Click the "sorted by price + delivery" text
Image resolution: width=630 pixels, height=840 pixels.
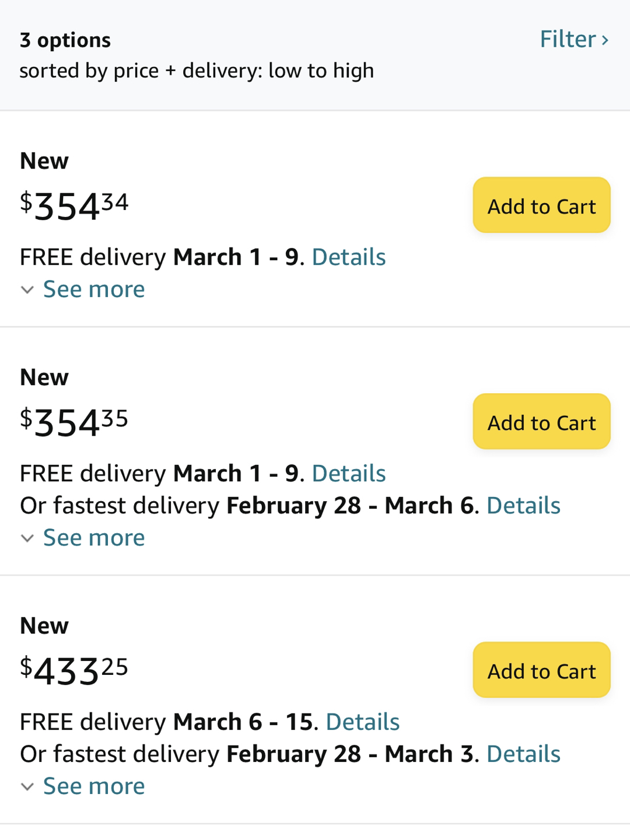[x=197, y=71]
